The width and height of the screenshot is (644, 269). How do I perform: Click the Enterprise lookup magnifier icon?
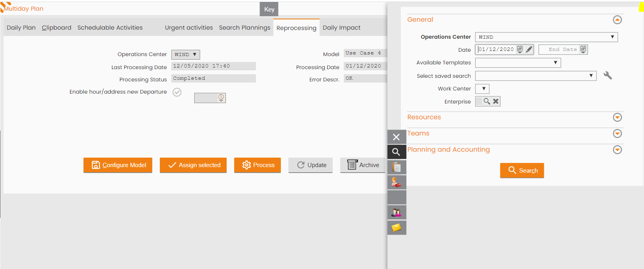click(487, 102)
